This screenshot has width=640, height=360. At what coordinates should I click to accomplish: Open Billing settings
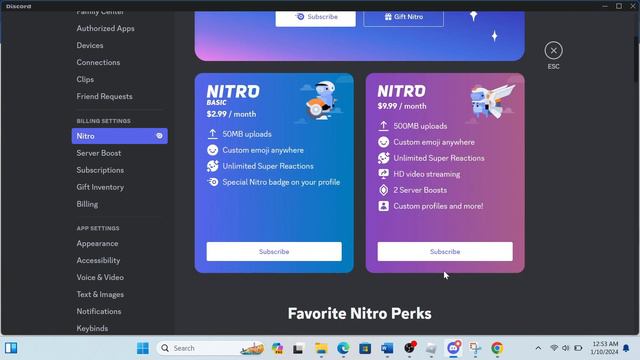(x=87, y=204)
